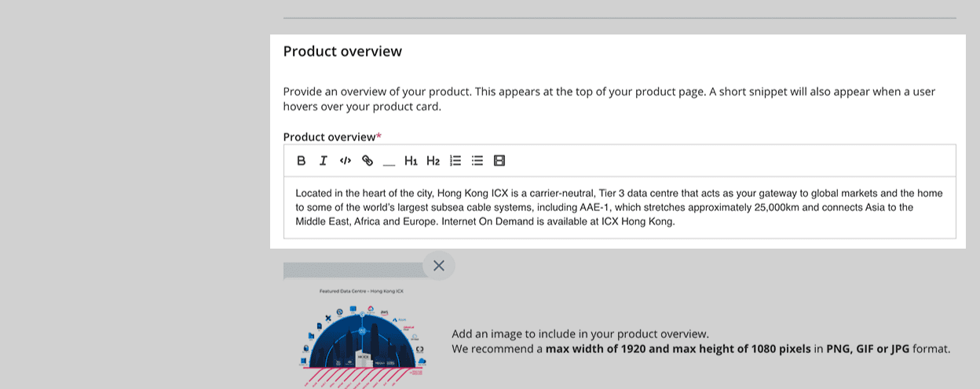Click the inline code formatting icon

(x=345, y=161)
